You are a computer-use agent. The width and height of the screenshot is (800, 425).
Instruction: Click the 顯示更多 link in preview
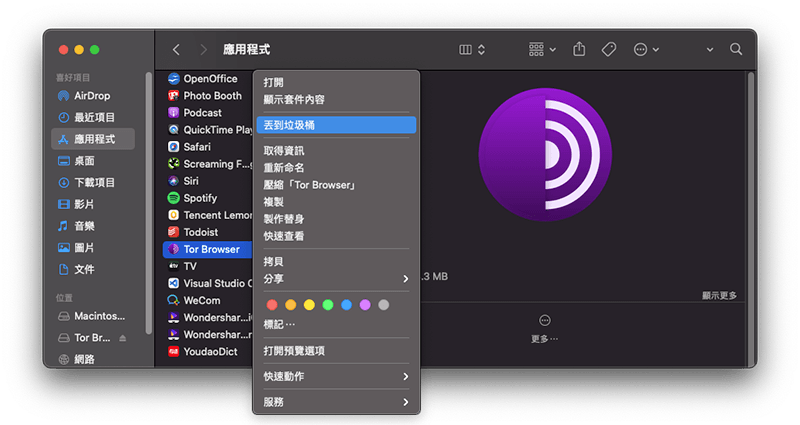tap(719, 295)
